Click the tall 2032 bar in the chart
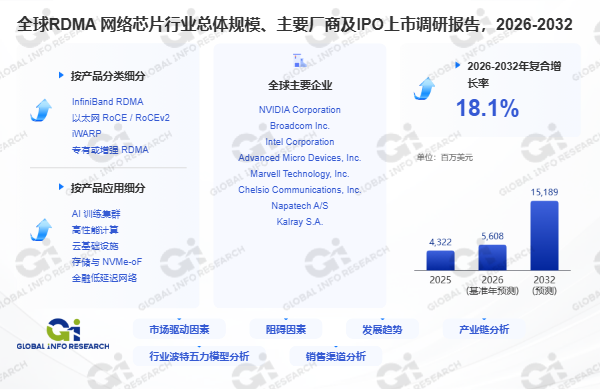This screenshot has width=600, height=390. 545,236
